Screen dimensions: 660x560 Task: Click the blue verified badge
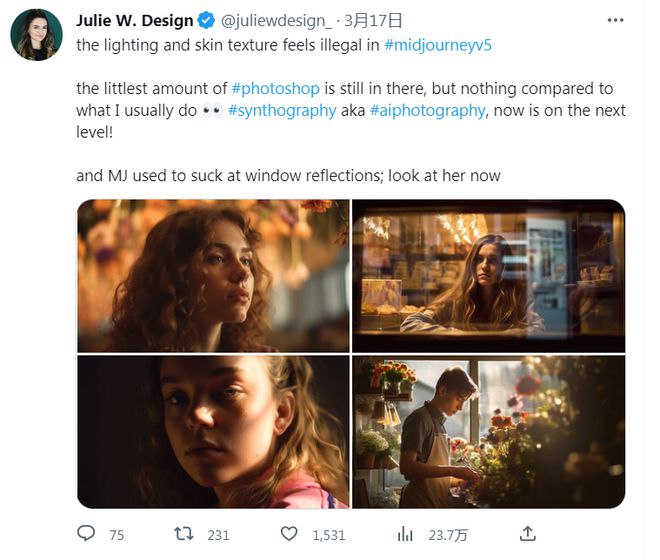pos(206,19)
